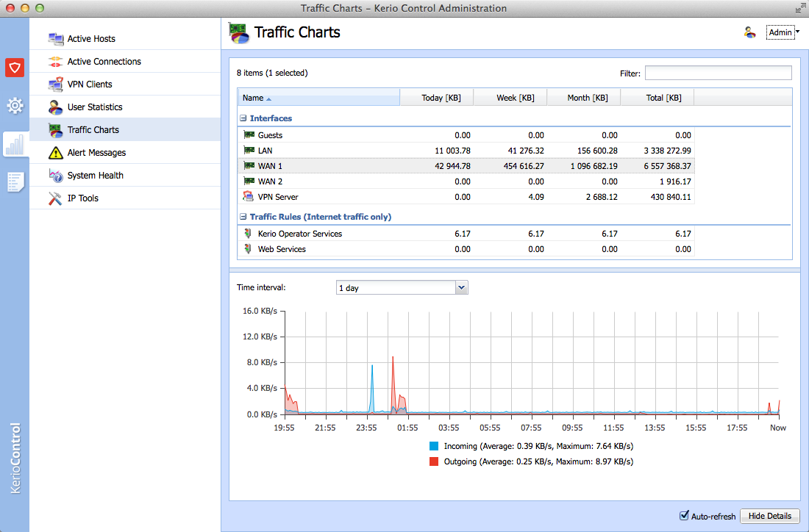Sort by Today [KB] column header
The height and width of the screenshot is (532, 809).
click(437, 98)
